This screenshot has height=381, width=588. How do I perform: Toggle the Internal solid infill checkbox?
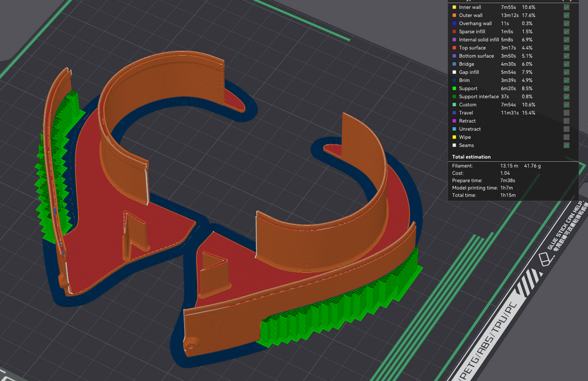[566, 40]
